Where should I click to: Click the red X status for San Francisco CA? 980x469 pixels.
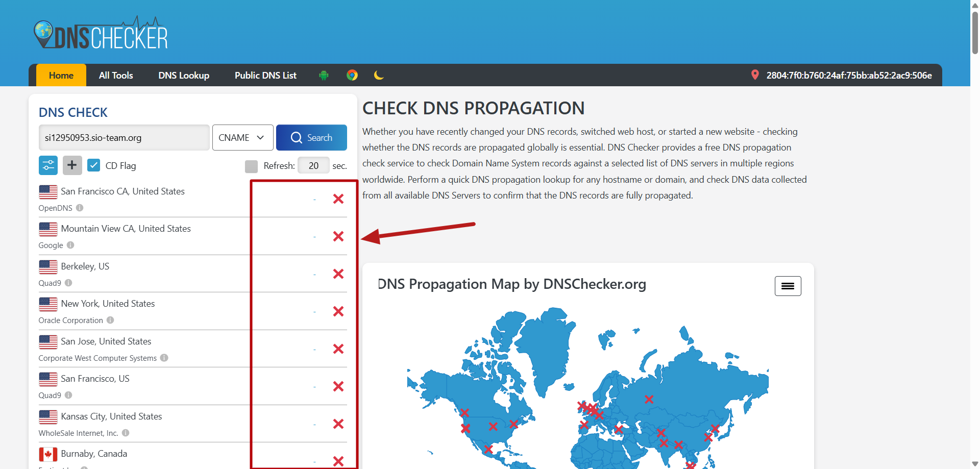pos(338,199)
